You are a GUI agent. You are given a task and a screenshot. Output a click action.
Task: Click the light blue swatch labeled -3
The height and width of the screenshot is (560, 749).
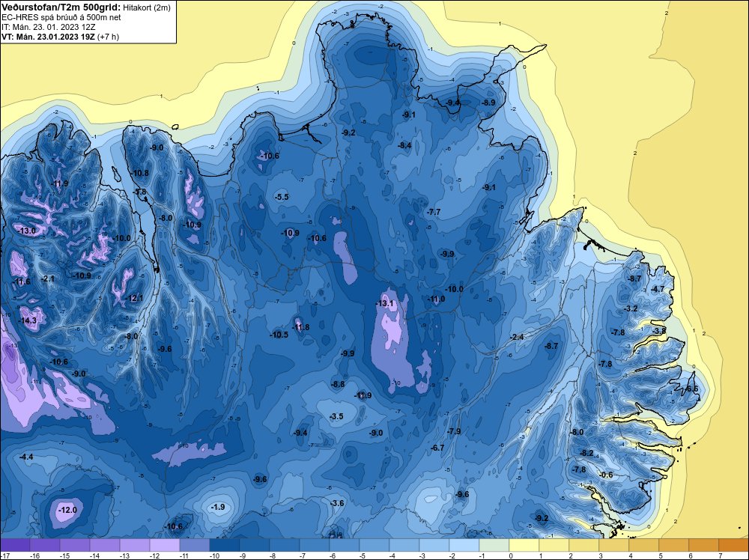(x=434, y=545)
